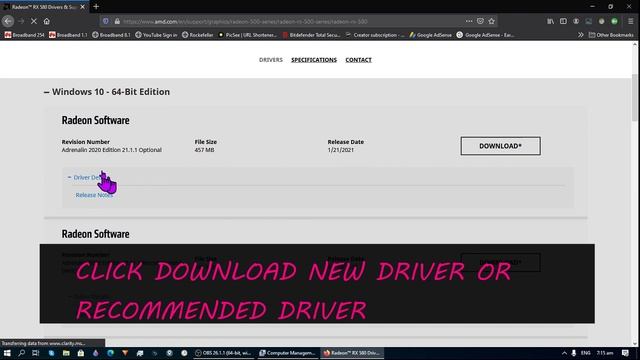Screen dimensions: 640x360
Task: Save page to Pocket icon
Action: 480,21
